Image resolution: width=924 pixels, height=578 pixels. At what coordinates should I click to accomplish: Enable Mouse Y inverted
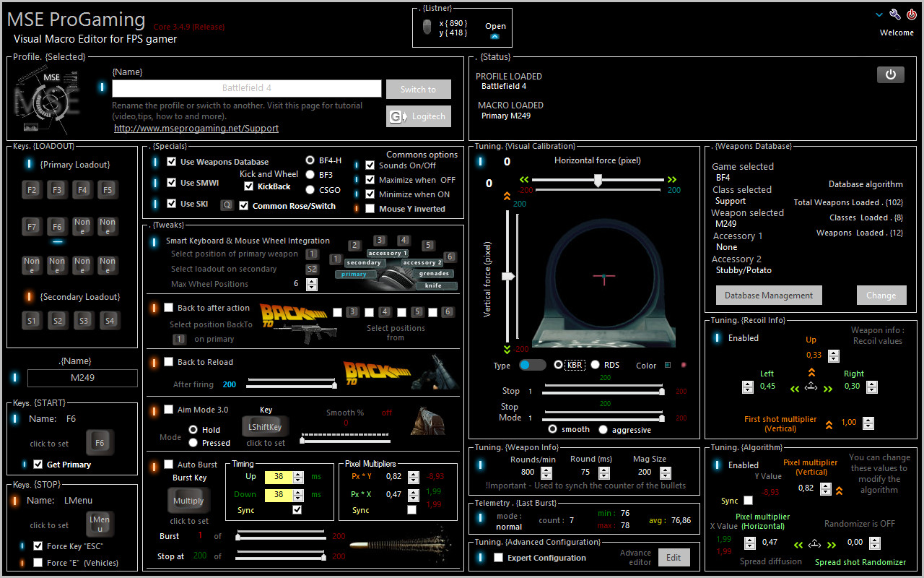click(370, 209)
